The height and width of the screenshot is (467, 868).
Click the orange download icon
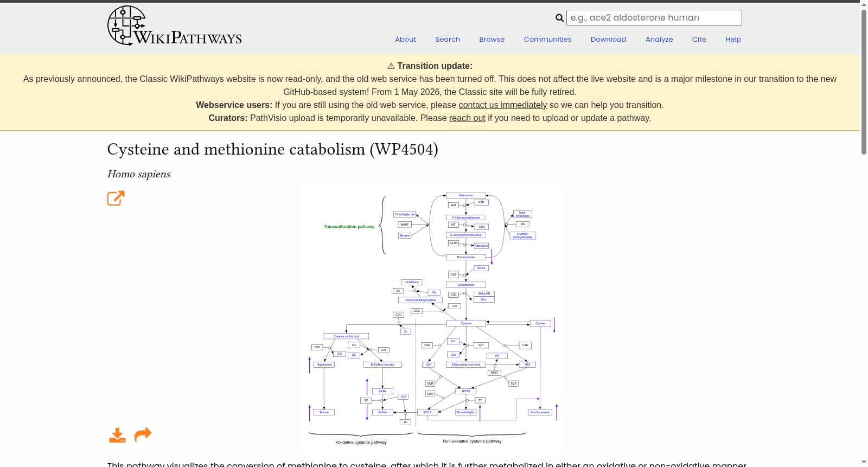point(117,435)
